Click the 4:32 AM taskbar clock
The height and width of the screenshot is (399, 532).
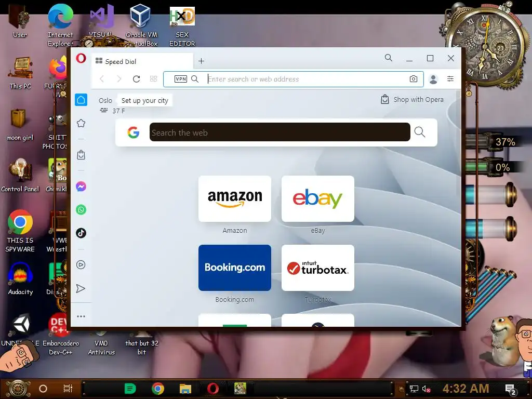pos(465,389)
